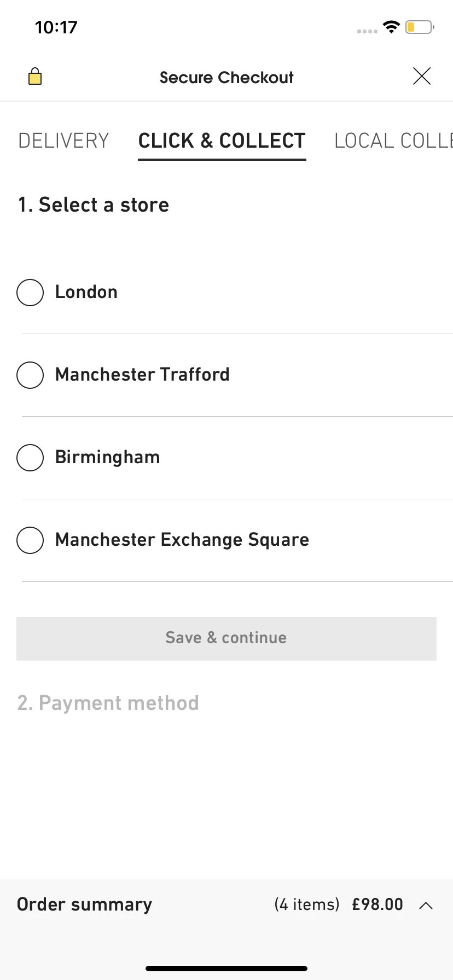
Task: Switch to the DELIVERY tab
Action: tap(63, 141)
